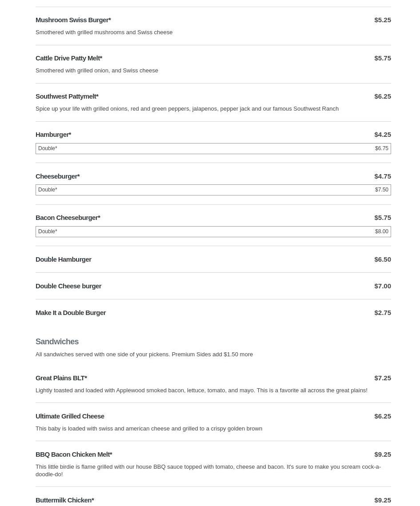Pick the $7.50 Double Cheeseburger option
Viewport: 420px width, 506px height.
[x=213, y=190]
